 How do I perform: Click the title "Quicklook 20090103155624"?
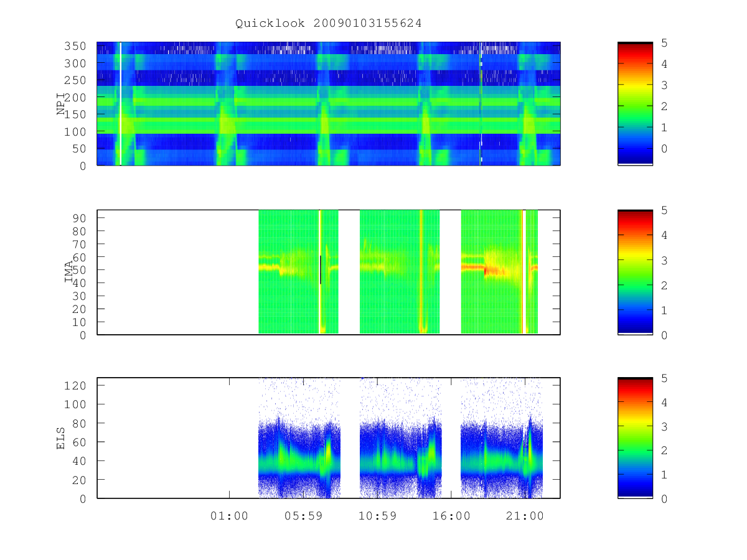[329, 23]
